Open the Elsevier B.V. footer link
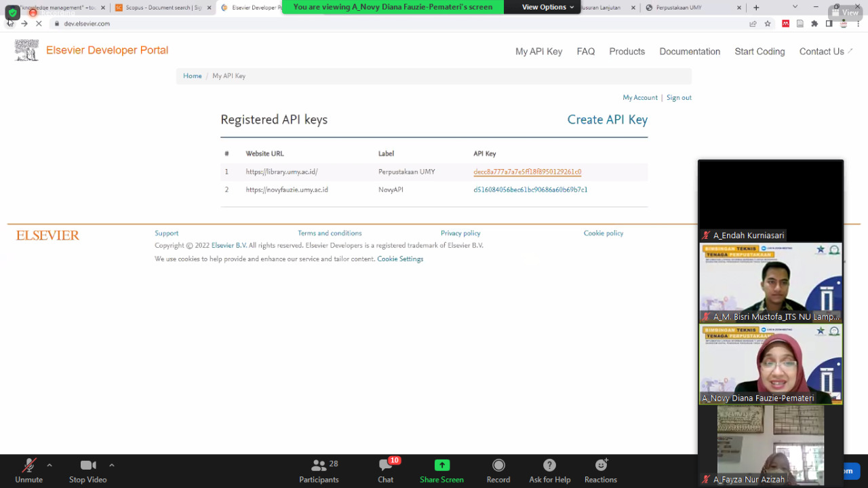The height and width of the screenshot is (488, 868). click(229, 246)
